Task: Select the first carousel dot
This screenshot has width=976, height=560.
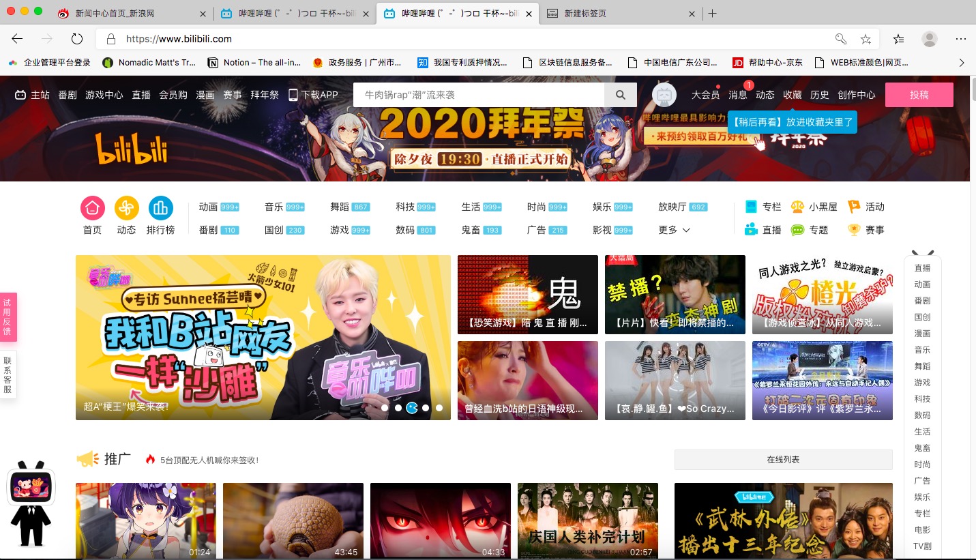Action: pos(385,408)
